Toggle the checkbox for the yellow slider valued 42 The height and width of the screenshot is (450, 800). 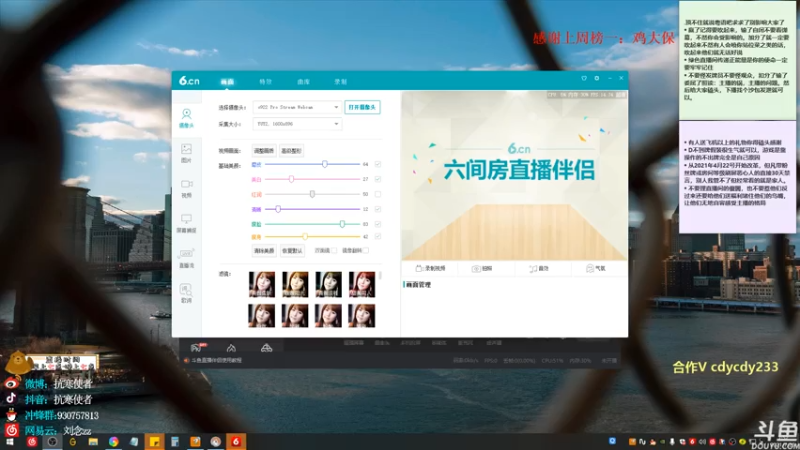pos(378,236)
